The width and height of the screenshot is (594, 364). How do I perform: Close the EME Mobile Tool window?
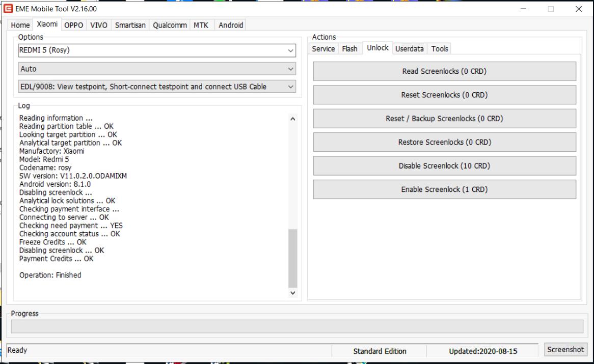pyautogui.click(x=579, y=9)
